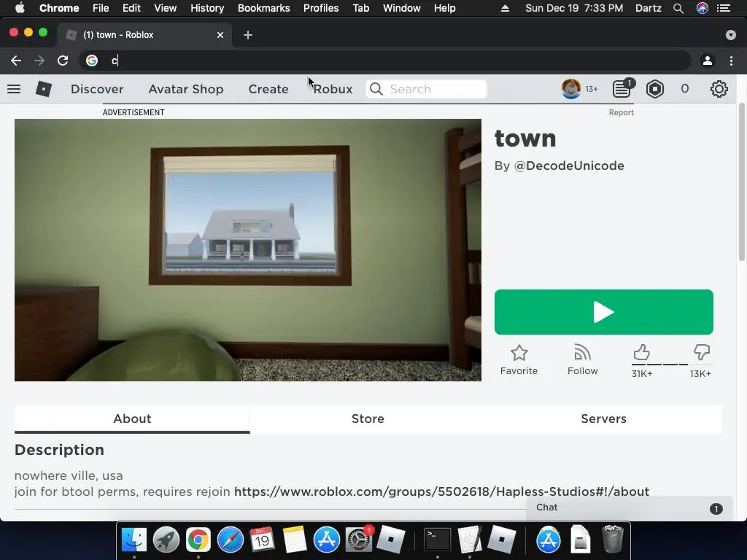Open Control Center list icon in menu bar

pos(724,8)
